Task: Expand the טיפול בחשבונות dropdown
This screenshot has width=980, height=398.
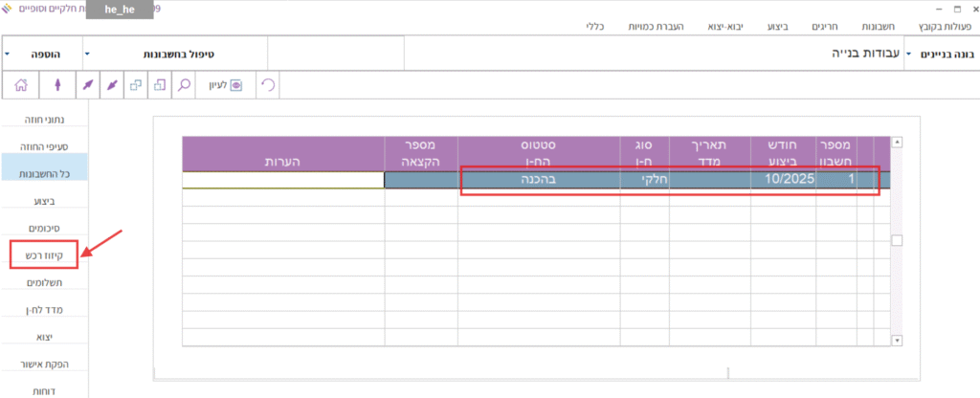Action: [172, 54]
